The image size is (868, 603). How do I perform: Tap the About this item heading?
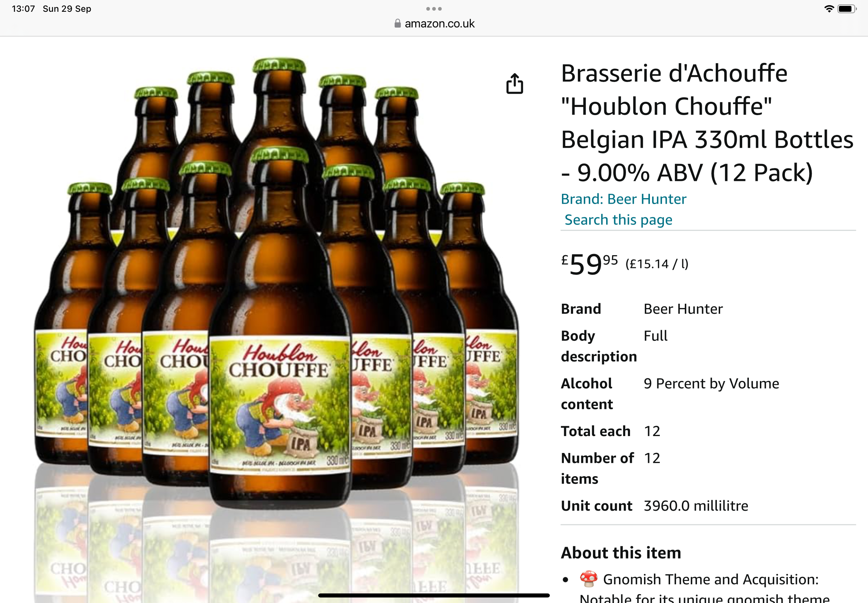point(621,553)
